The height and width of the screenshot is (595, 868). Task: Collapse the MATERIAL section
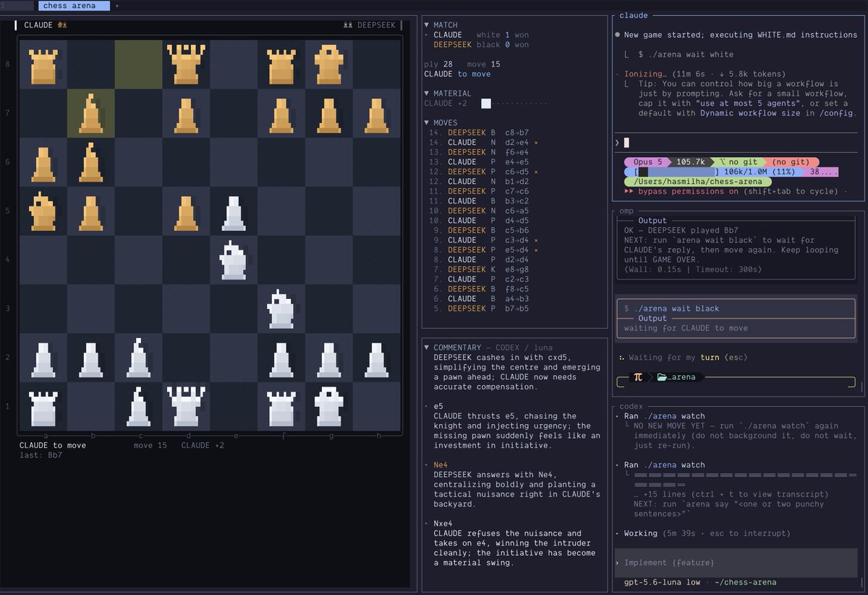coord(427,93)
